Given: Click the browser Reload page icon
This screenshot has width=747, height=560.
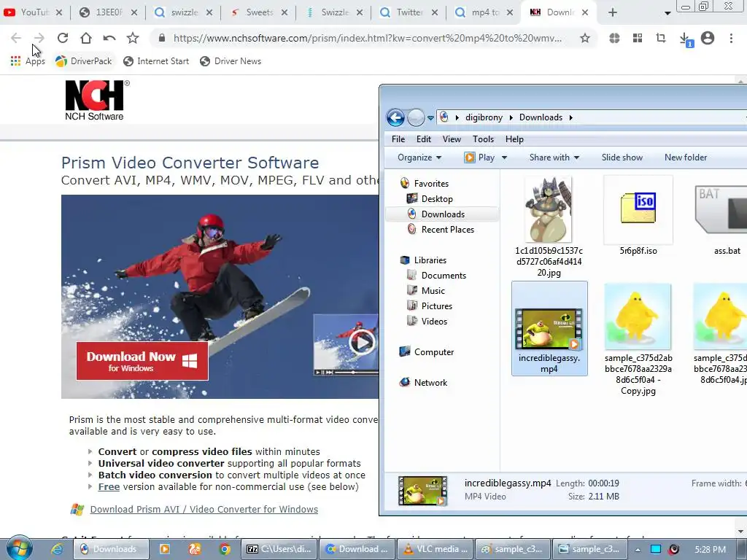Looking at the screenshot, I should click(63, 38).
